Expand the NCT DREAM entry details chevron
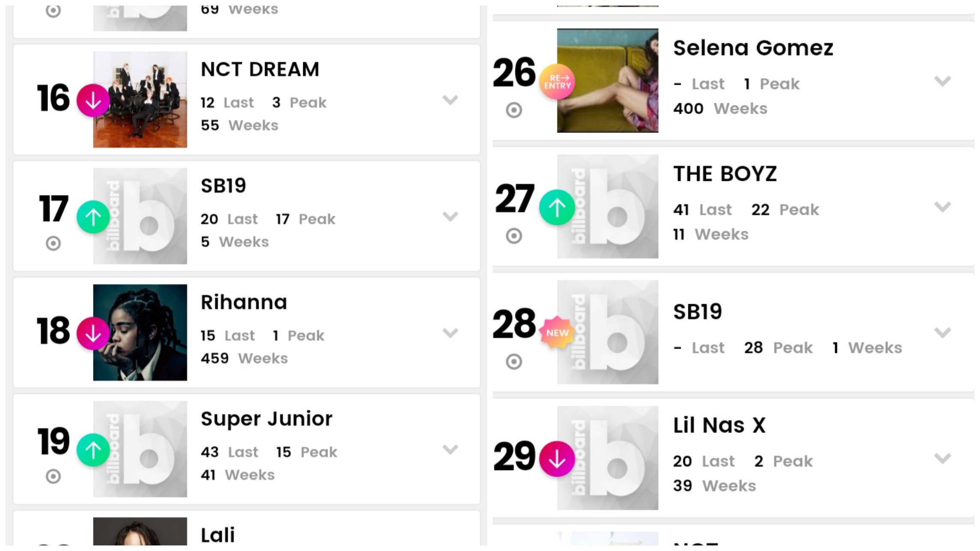 450,100
